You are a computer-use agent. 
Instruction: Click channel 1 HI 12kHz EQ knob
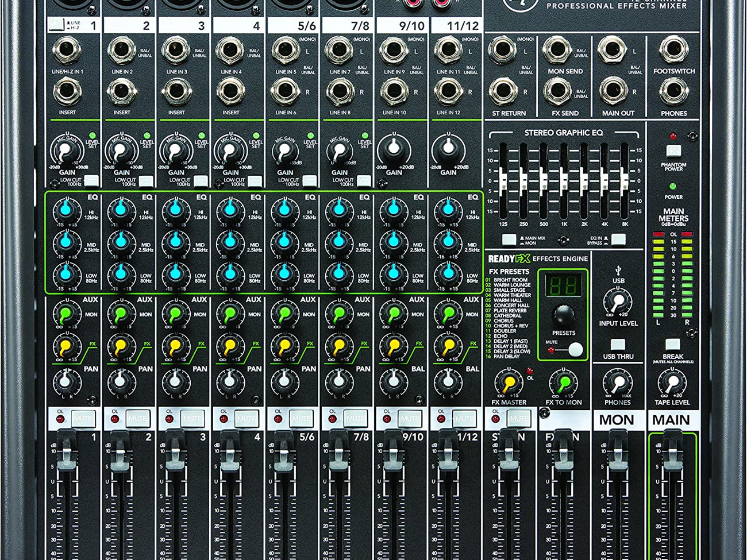pyautogui.click(x=67, y=210)
